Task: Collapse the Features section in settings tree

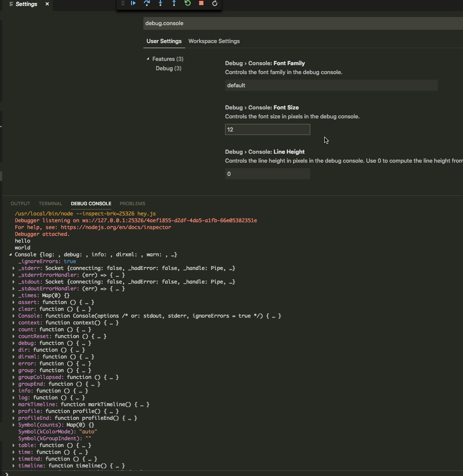Action: pyautogui.click(x=148, y=59)
